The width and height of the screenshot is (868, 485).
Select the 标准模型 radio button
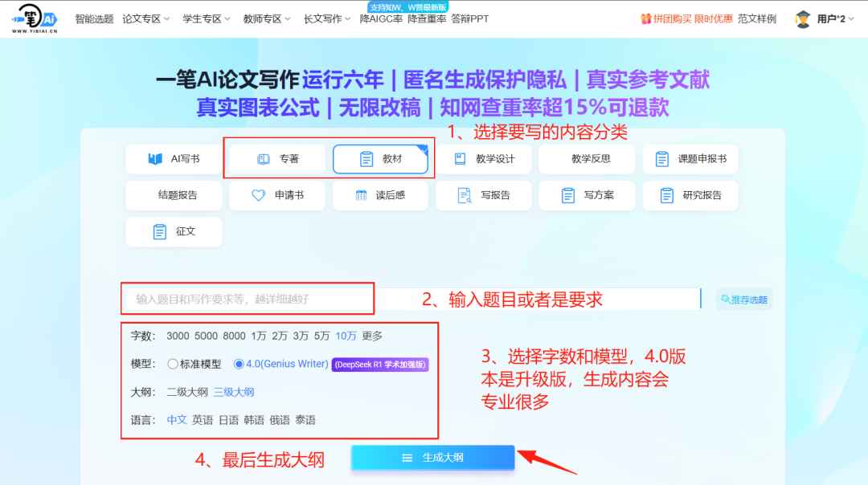click(173, 364)
